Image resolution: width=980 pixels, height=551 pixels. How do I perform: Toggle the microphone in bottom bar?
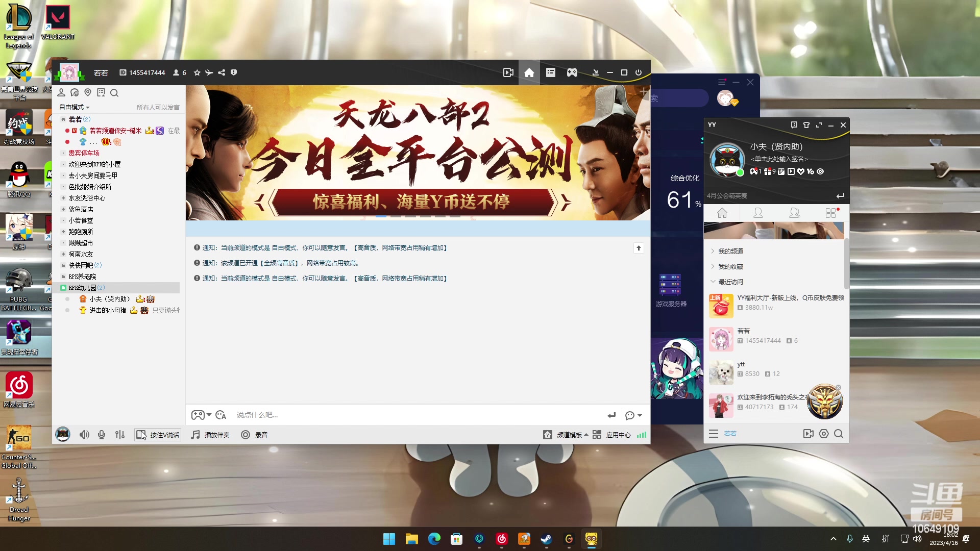102,435
